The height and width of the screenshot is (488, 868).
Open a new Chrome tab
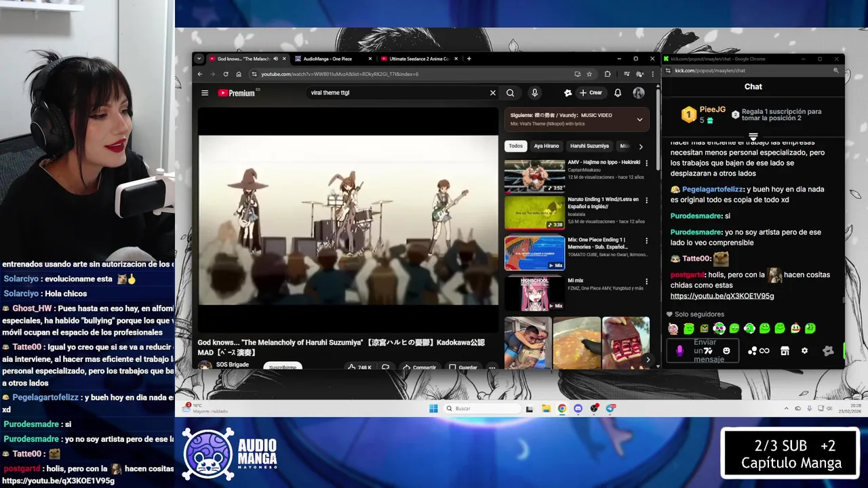tap(469, 59)
